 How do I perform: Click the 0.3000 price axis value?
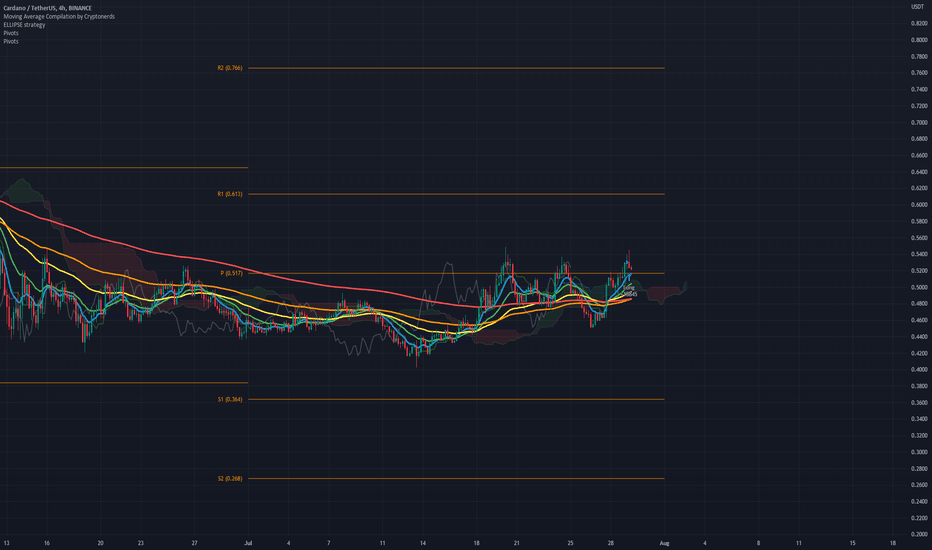point(919,452)
